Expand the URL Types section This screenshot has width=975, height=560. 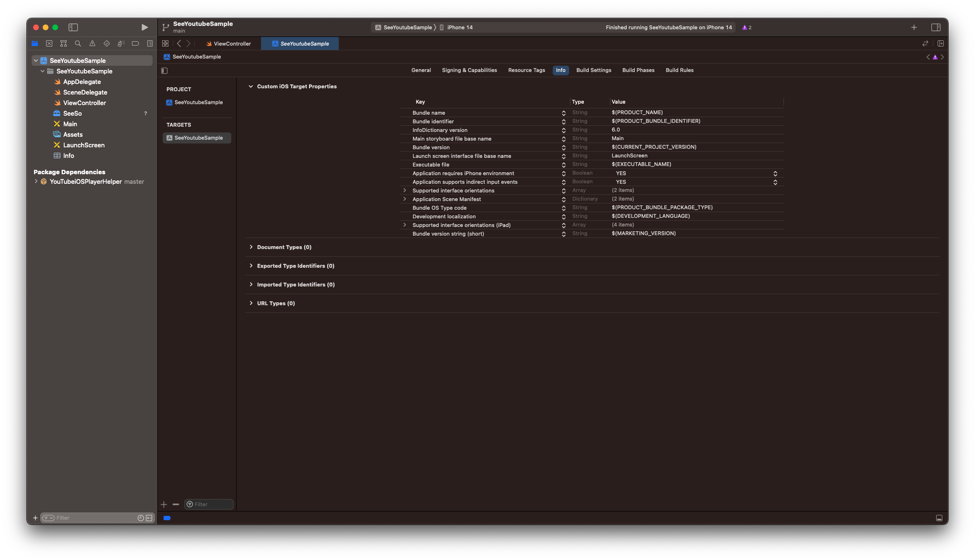pos(251,303)
